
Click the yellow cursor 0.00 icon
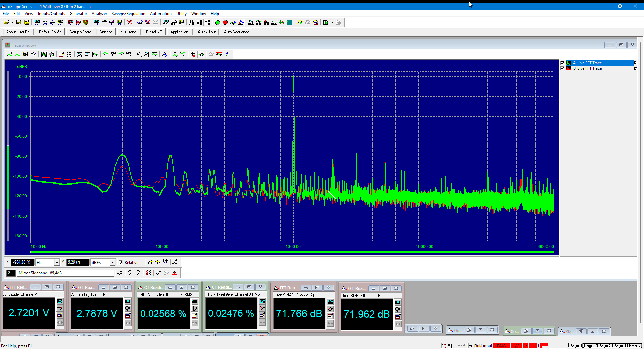(193, 54)
